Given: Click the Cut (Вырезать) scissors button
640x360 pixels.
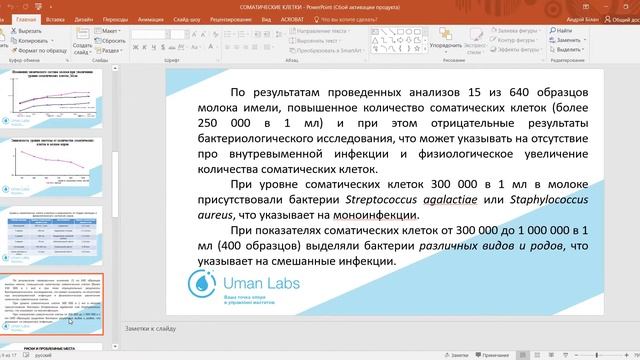Looking at the screenshot, I should click(x=26, y=31).
